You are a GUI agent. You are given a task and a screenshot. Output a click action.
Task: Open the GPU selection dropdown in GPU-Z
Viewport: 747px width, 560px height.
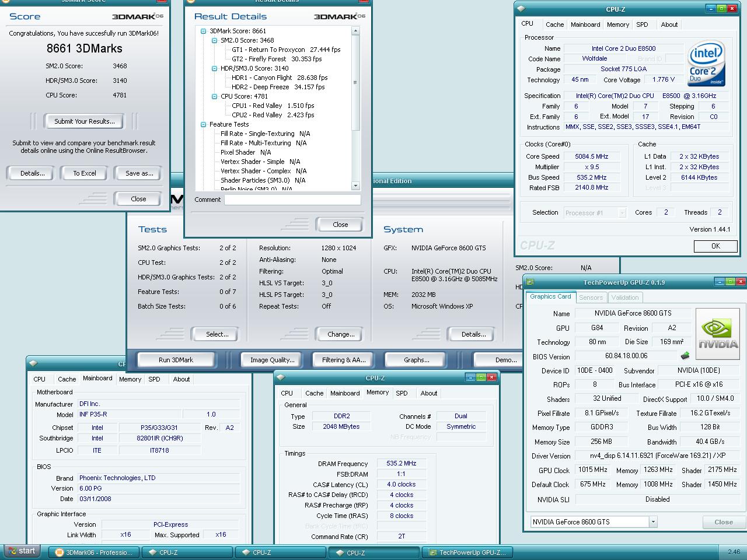coord(653,522)
